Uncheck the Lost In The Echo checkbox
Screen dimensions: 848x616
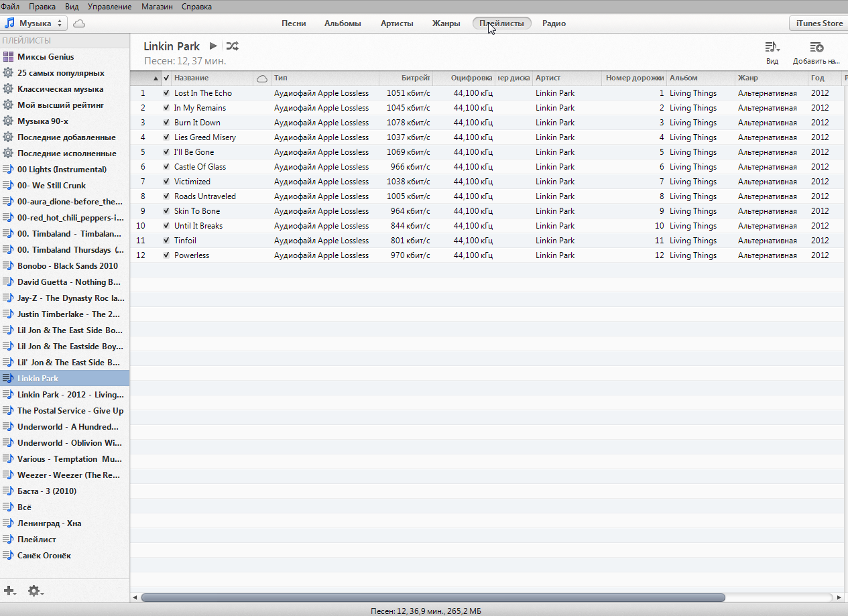click(x=166, y=93)
